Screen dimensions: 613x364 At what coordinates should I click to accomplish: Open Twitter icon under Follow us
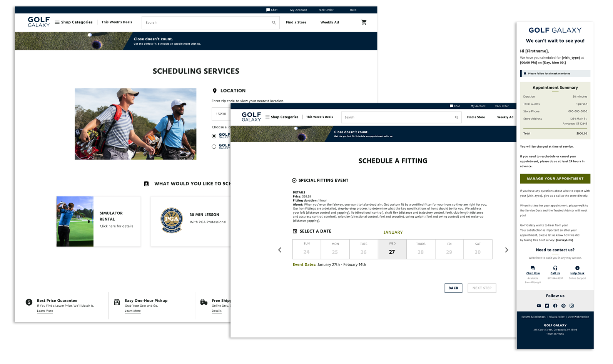pos(547,306)
